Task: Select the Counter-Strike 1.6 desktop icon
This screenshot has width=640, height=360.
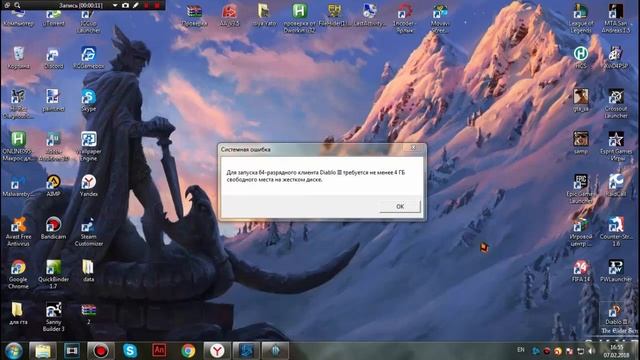Action: [x=616, y=232]
